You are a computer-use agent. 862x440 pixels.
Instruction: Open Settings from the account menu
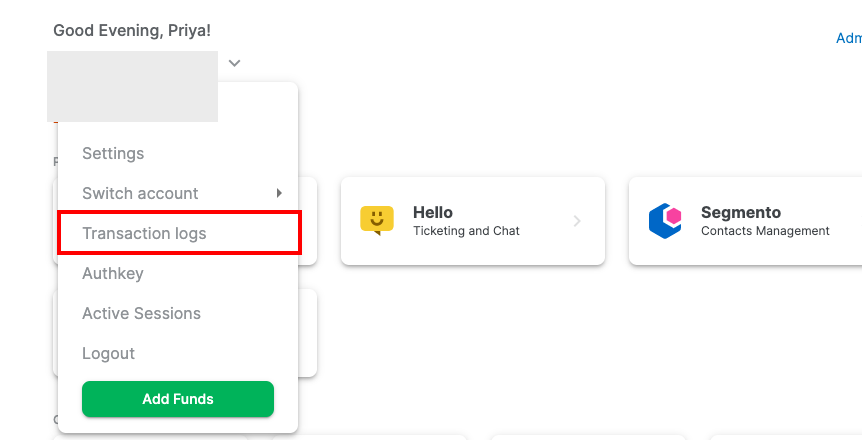113,153
